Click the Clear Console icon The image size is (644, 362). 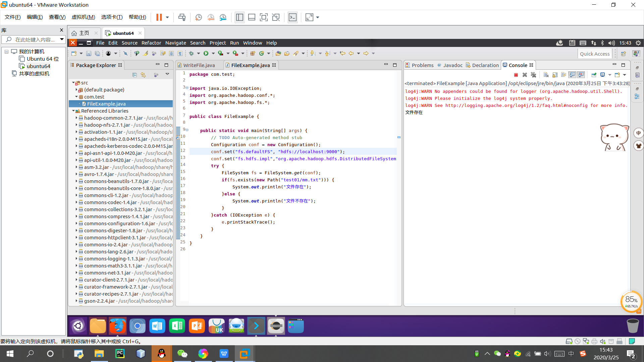pos(546,75)
